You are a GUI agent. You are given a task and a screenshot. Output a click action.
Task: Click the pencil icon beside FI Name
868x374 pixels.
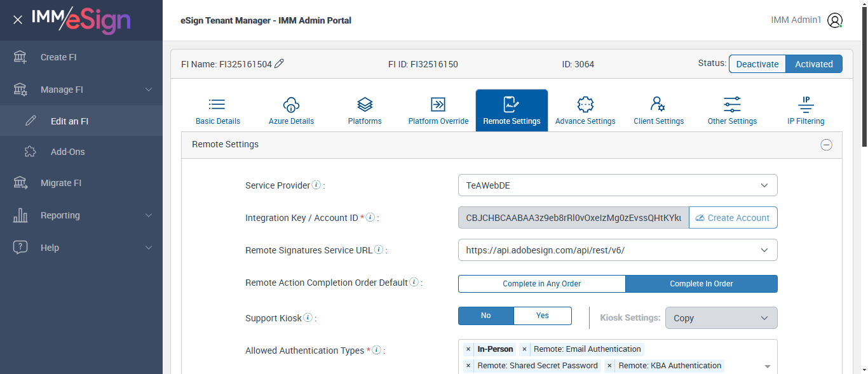point(279,63)
